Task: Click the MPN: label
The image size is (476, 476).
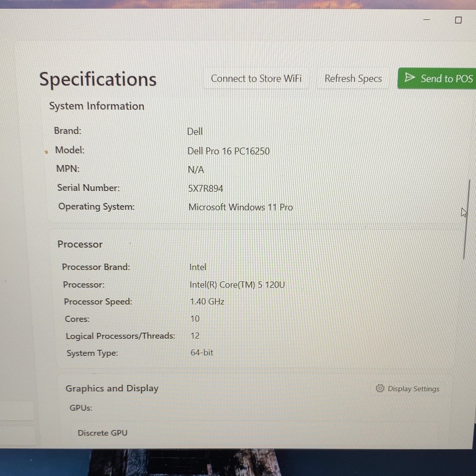Action: point(68,169)
